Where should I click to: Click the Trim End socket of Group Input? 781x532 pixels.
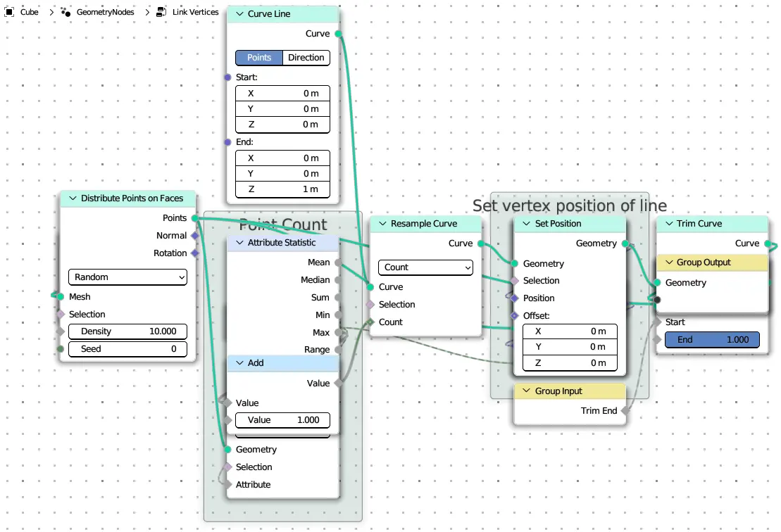(625, 411)
